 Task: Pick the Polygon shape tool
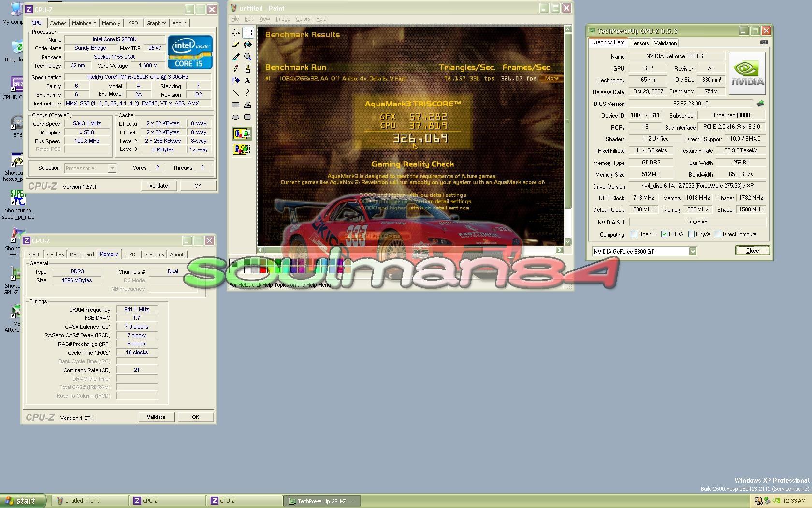coord(248,105)
